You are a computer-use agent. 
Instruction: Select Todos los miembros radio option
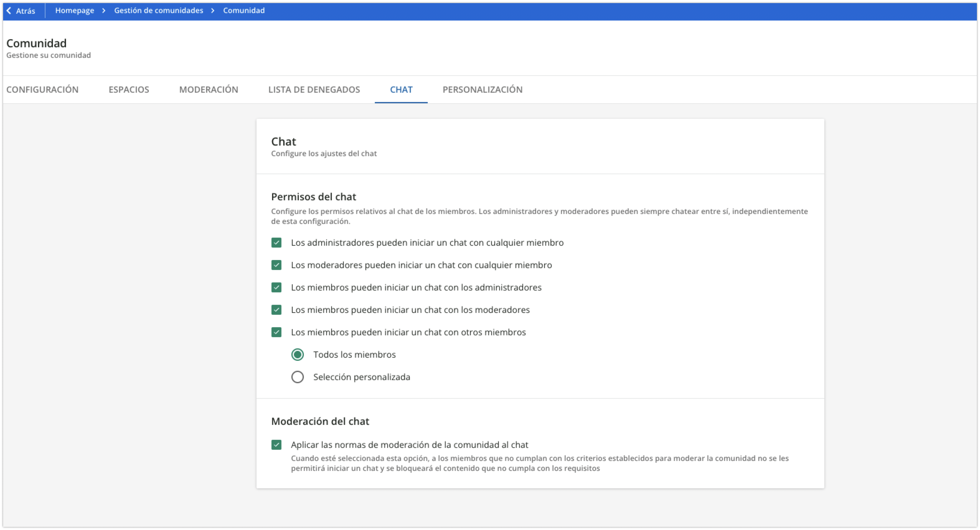coord(298,355)
